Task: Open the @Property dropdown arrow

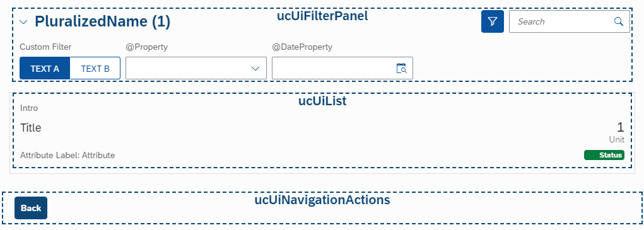Action: 255,69
